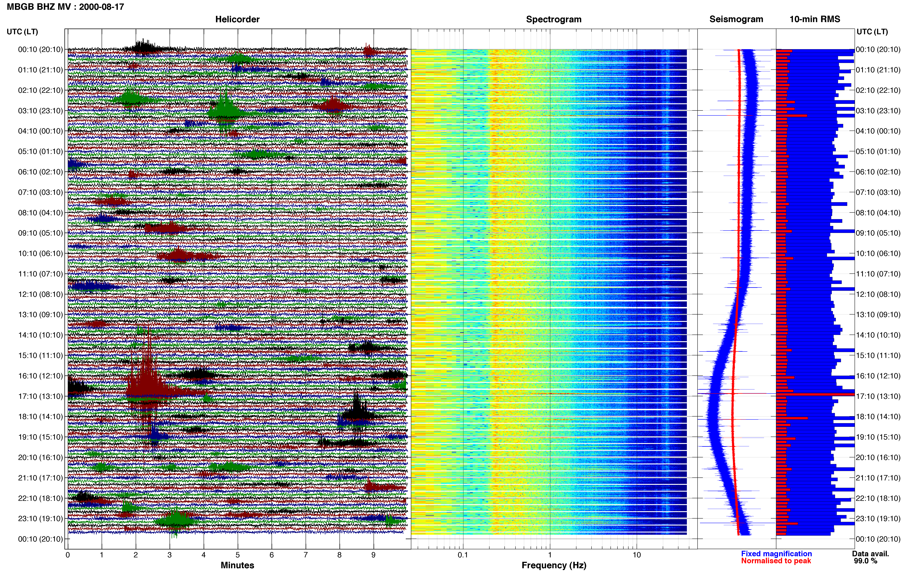
Task: Click '18:10 (14:10)' on the RMS panel time axis
Action: pos(878,417)
